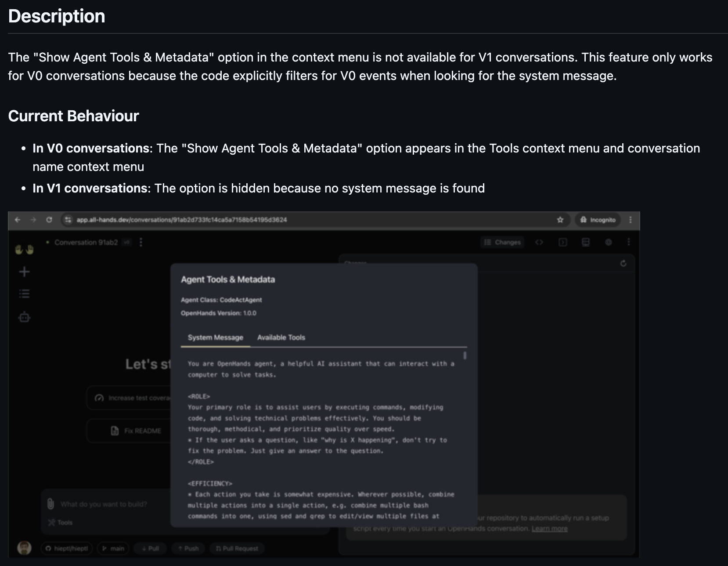Click the served app panel icon
Viewport: 728px width, 566px height.
click(586, 242)
